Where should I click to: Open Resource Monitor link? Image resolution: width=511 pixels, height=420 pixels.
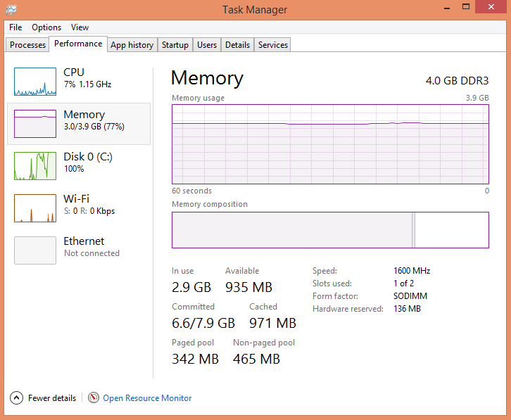[147, 398]
